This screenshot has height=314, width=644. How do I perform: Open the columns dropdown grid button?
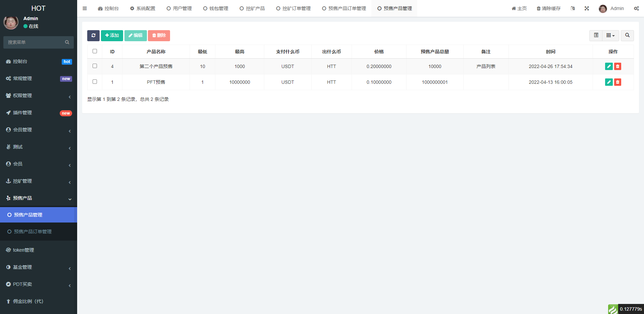coord(610,36)
